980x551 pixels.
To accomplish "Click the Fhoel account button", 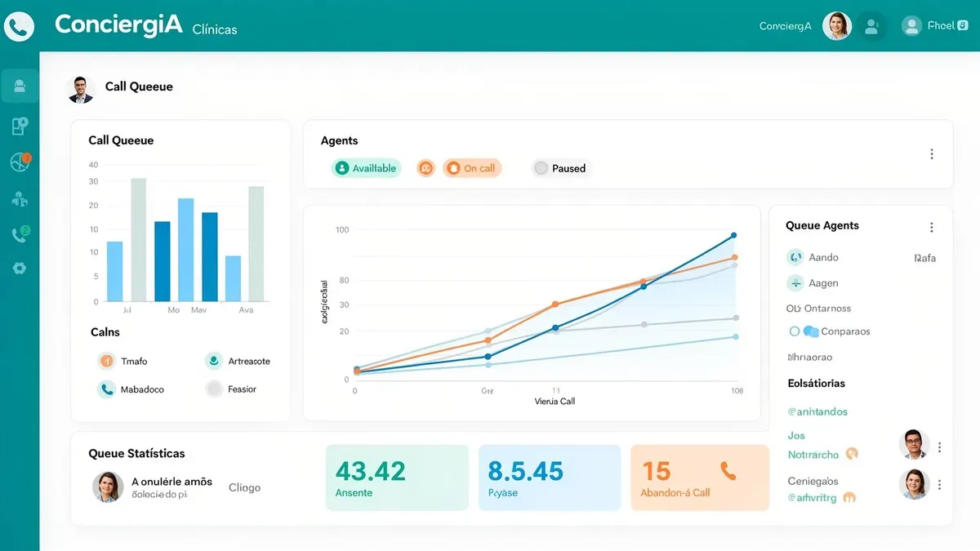I will [935, 26].
